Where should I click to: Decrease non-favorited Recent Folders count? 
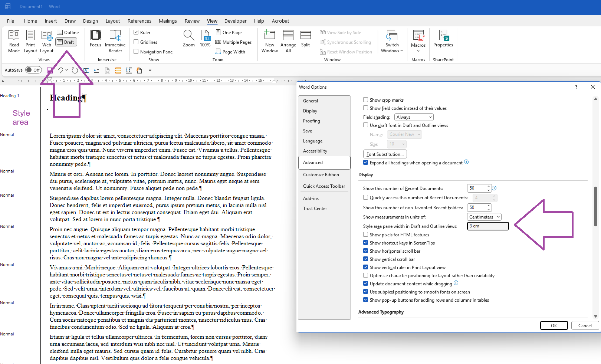point(489,210)
